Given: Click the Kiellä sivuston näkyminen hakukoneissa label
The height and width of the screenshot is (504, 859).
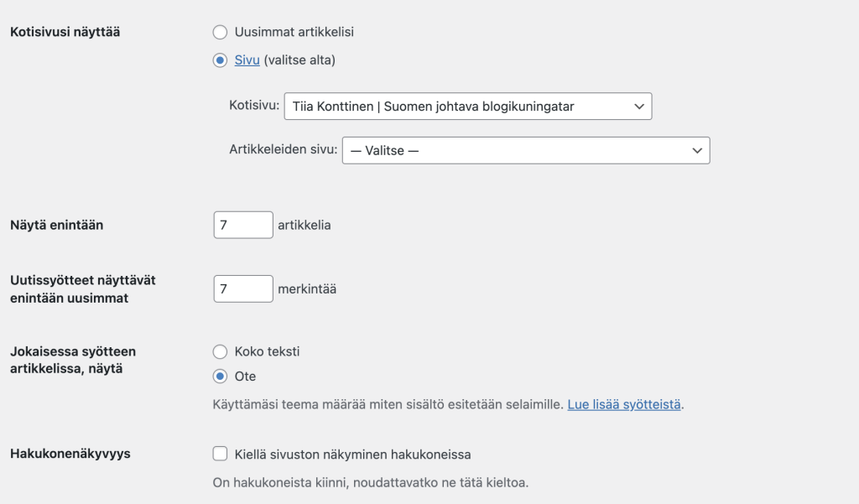Looking at the screenshot, I should click(352, 455).
